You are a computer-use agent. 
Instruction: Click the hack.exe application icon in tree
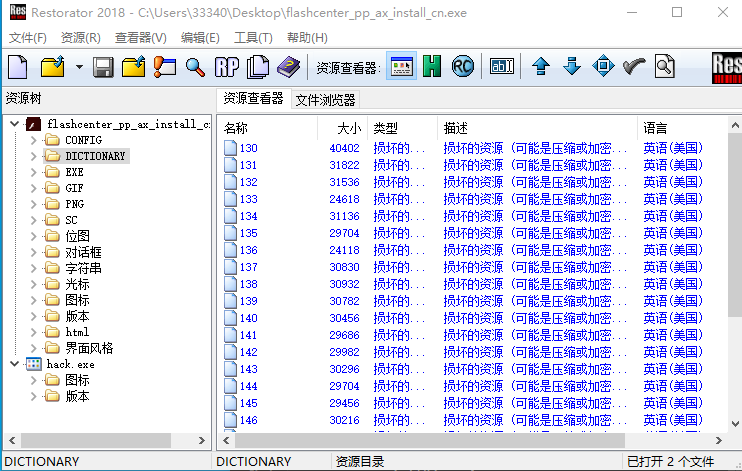pyautogui.click(x=33, y=364)
